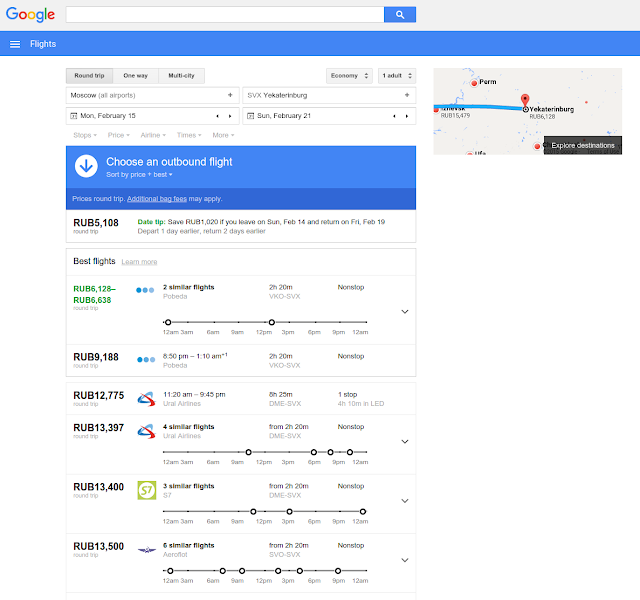Click the earliest marker on Ural Airlines 4-flights timeline
Screen dimensions: 640x600
(248, 452)
